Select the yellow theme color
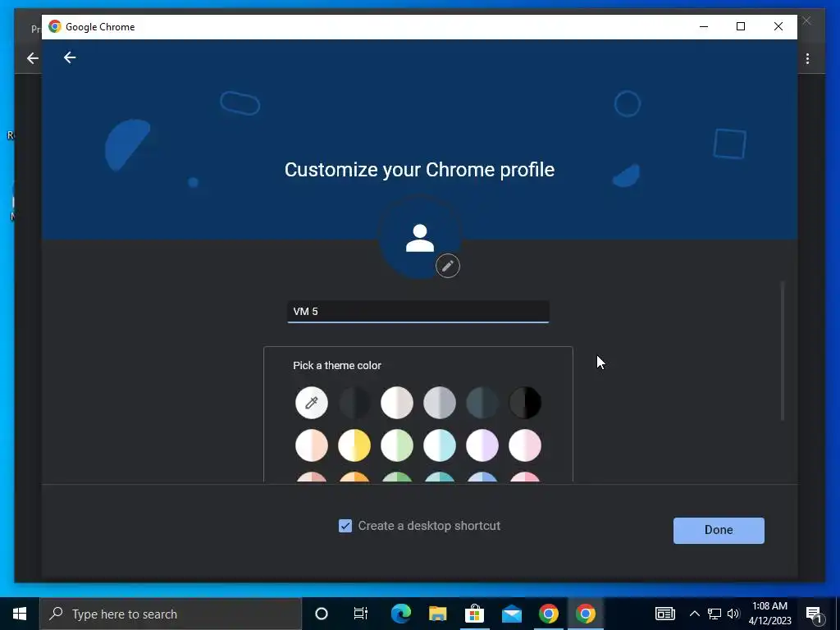 354,445
